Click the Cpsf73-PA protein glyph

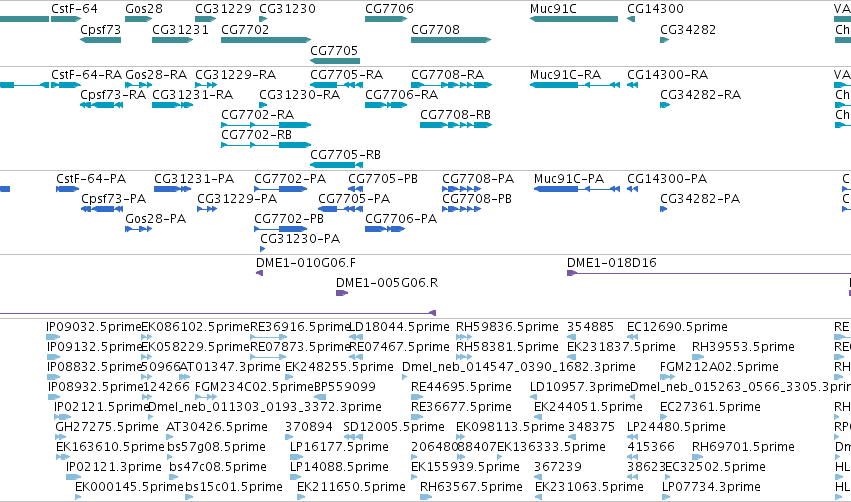click(x=102, y=209)
